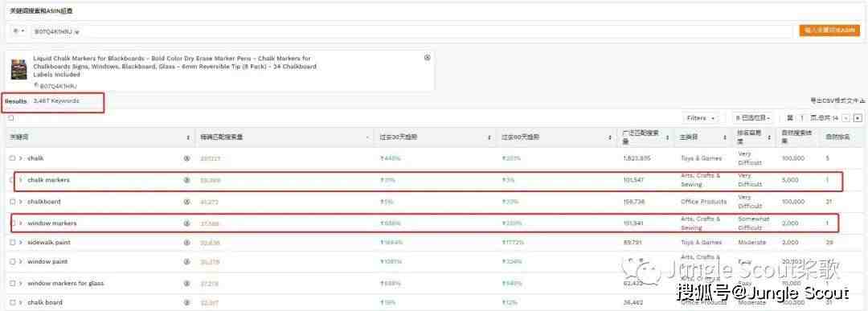Image resolution: width=868 pixels, height=311 pixels.
Task: Click the window markers circular info icon
Action: coord(186,223)
